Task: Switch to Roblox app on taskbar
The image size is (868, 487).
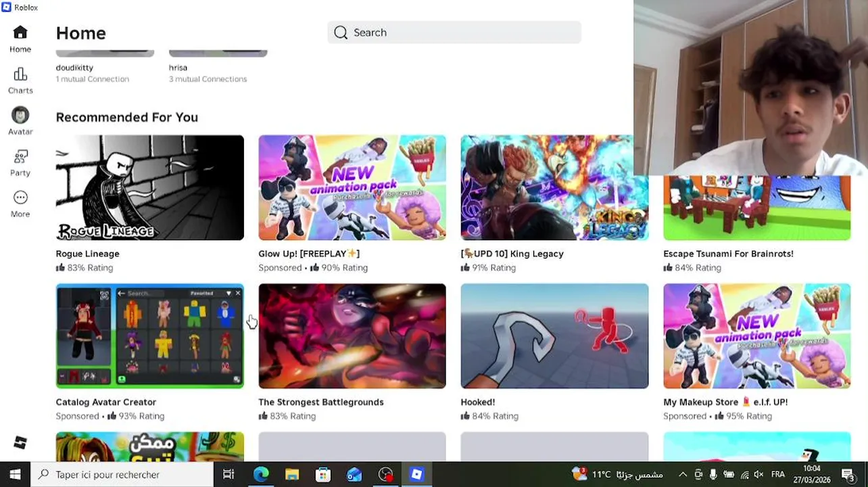Action: tap(416, 475)
